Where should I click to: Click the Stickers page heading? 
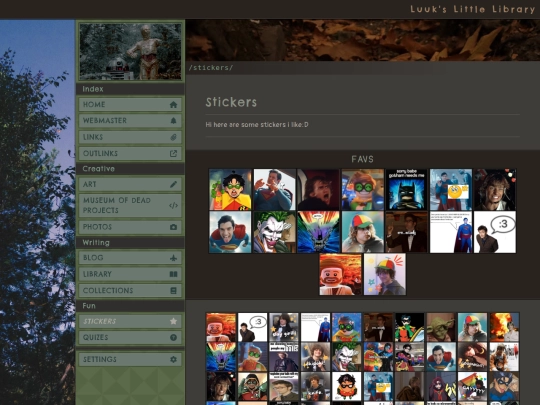coord(231,102)
